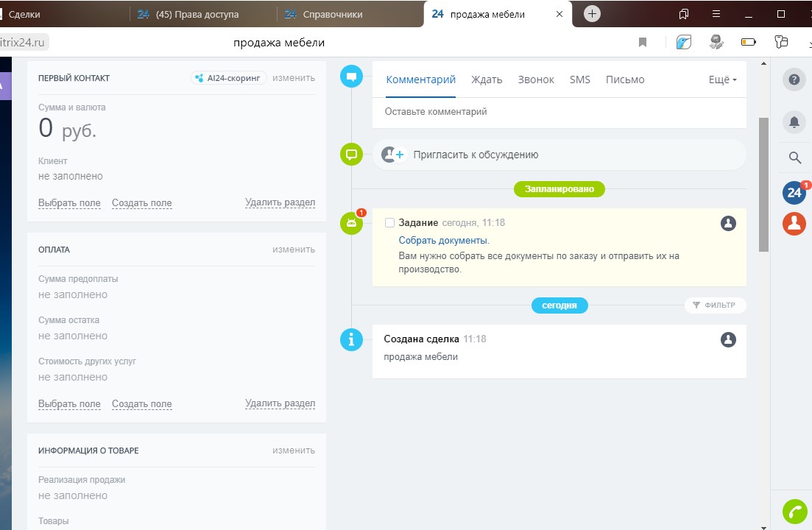812x530 pixels.
Task: Switch to the Звонок tab
Action: tap(536, 79)
